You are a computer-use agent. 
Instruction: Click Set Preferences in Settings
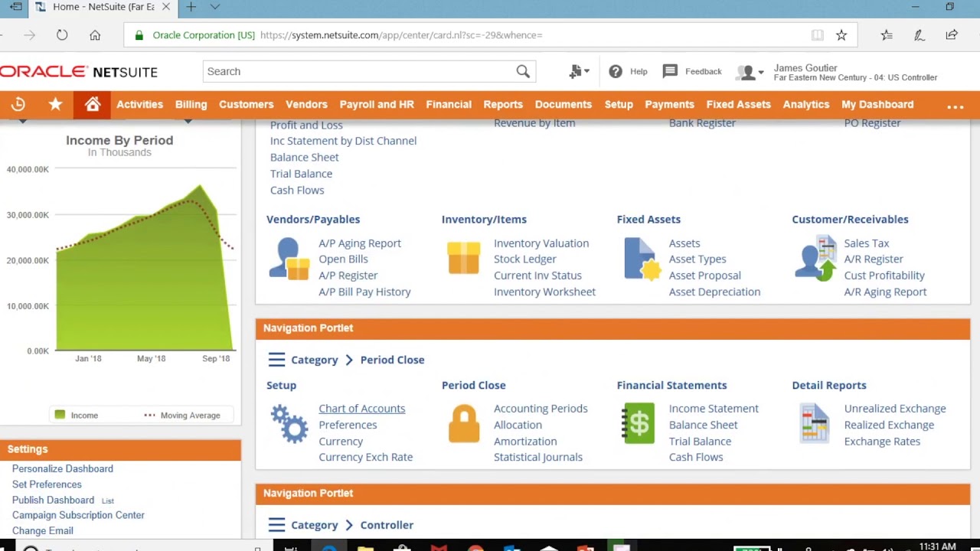(x=47, y=484)
